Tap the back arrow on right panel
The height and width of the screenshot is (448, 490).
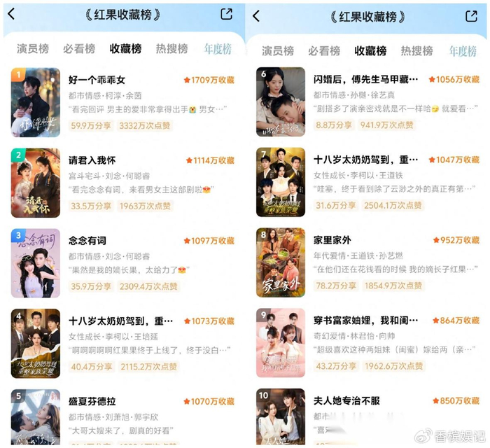tap(256, 15)
